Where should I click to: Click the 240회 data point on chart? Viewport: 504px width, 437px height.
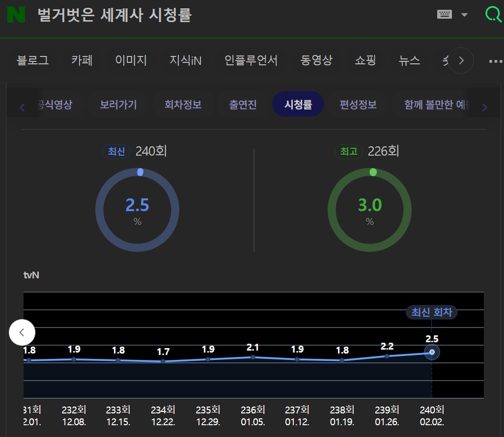[x=432, y=352]
